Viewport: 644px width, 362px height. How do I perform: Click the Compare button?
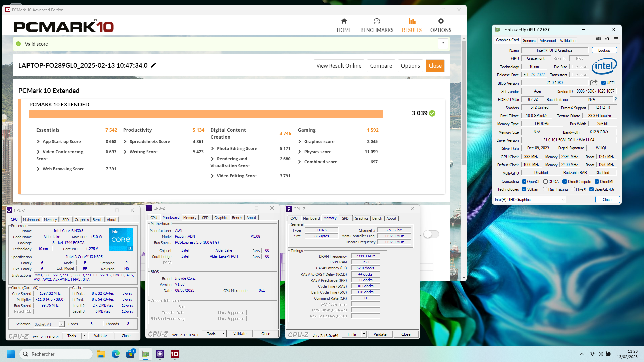click(x=381, y=66)
